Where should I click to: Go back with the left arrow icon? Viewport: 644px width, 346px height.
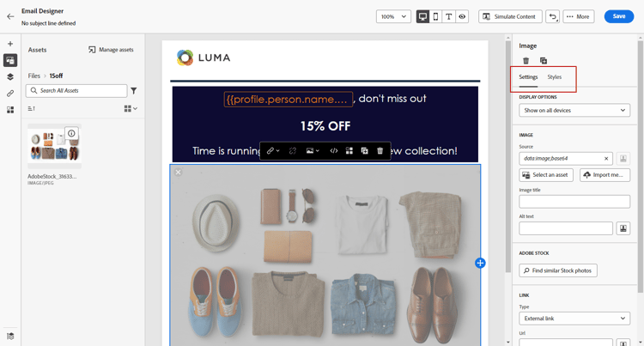coord(10,17)
